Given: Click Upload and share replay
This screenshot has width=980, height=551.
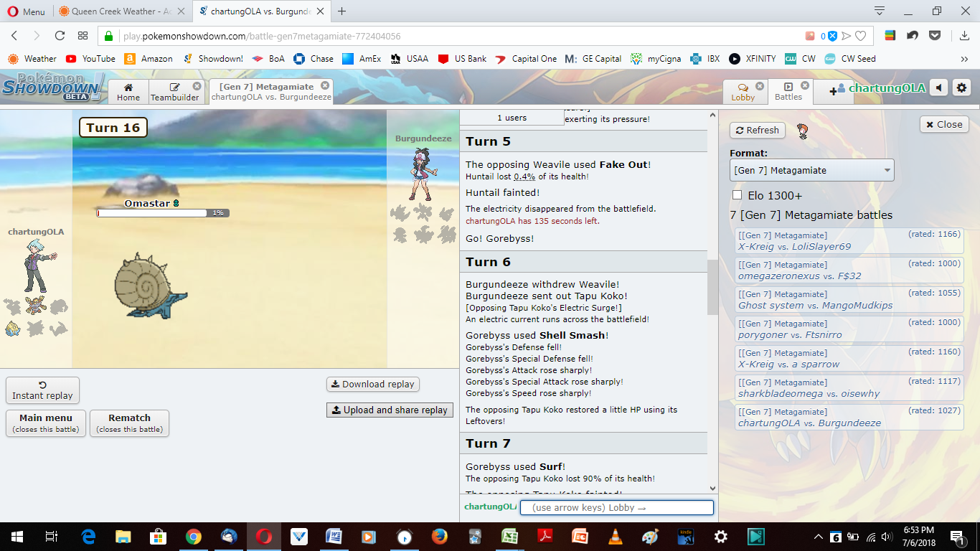Looking at the screenshot, I should pos(390,410).
